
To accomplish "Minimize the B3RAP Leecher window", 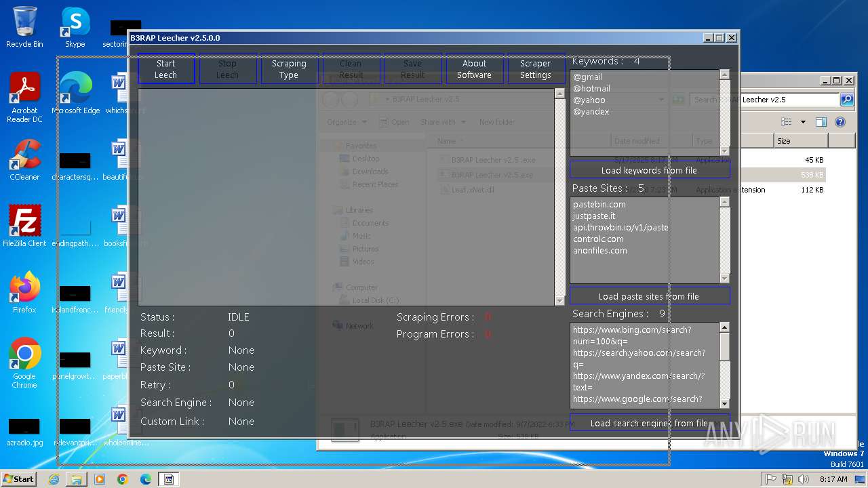I will pos(708,38).
